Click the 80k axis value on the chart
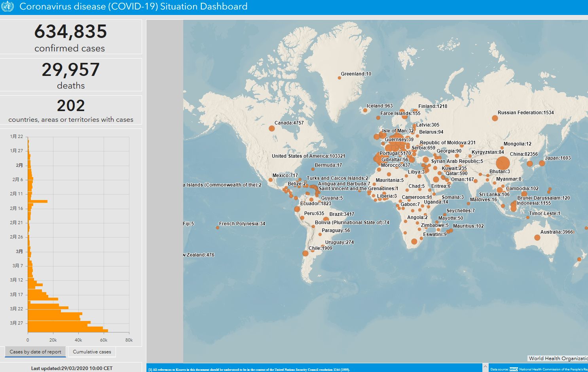The width and height of the screenshot is (588, 372). pyautogui.click(x=129, y=340)
